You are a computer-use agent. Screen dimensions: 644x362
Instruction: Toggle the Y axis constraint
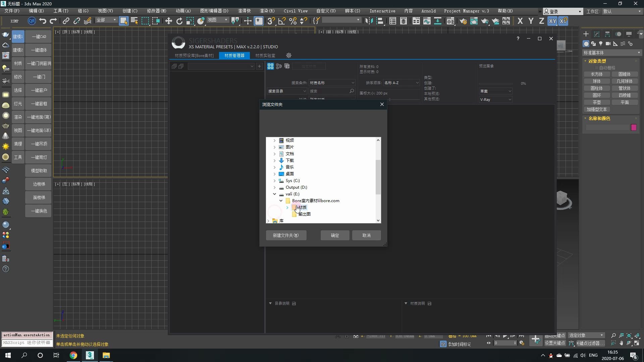pos(531,21)
